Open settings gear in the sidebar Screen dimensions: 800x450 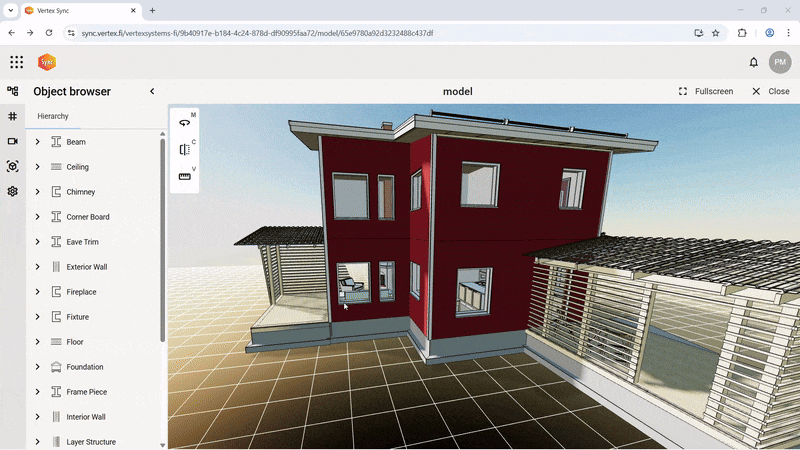coord(13,191)
